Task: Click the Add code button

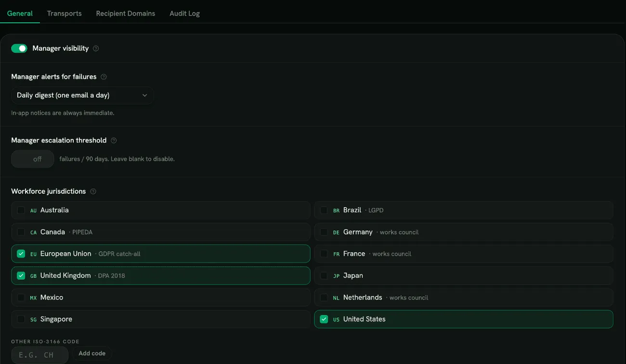Action: coord(92,353)
